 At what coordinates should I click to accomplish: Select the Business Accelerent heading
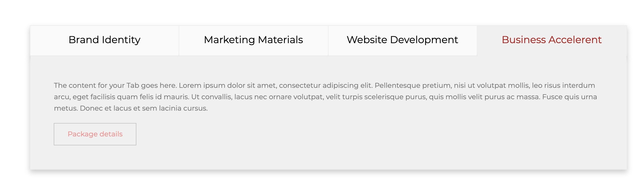tap(551, 40)
